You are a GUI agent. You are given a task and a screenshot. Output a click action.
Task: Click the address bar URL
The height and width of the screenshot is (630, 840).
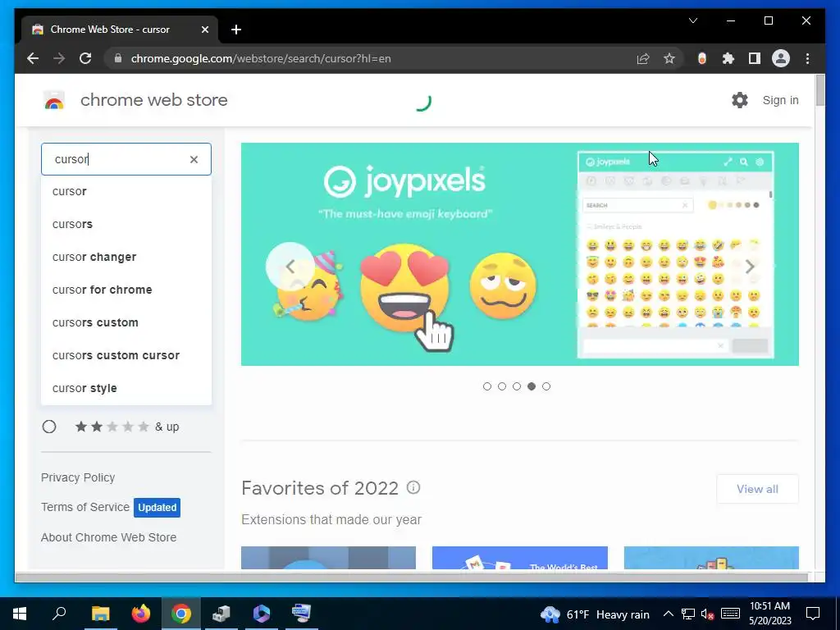click(x=261, y=58)
